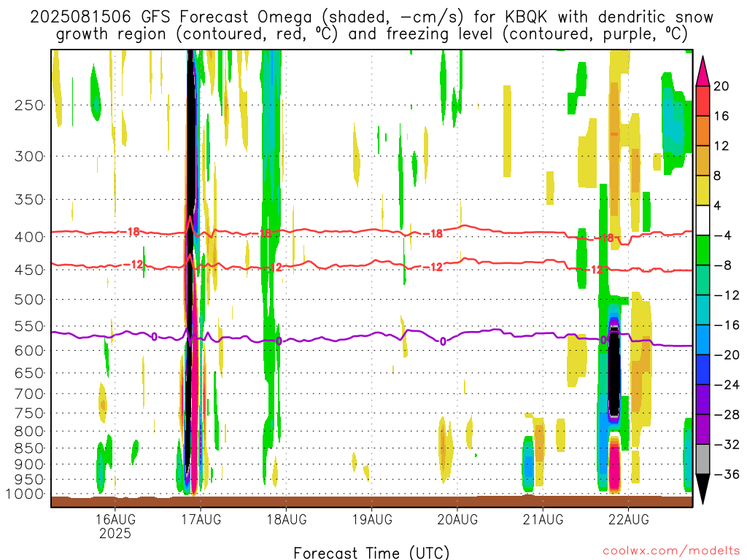Click the orange 12-to-16 colorbar segment
Screen dimensions: 747x560
point(703,131)
